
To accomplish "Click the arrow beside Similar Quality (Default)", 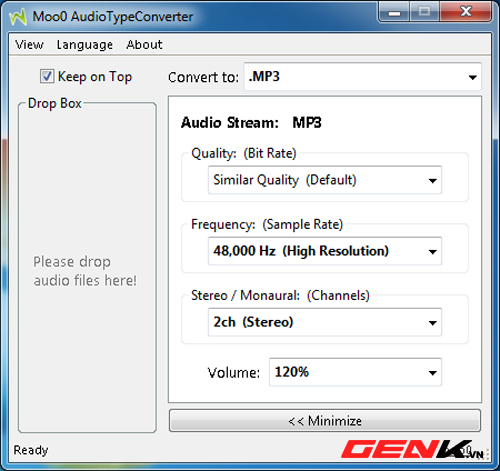I will click(432, 181).
